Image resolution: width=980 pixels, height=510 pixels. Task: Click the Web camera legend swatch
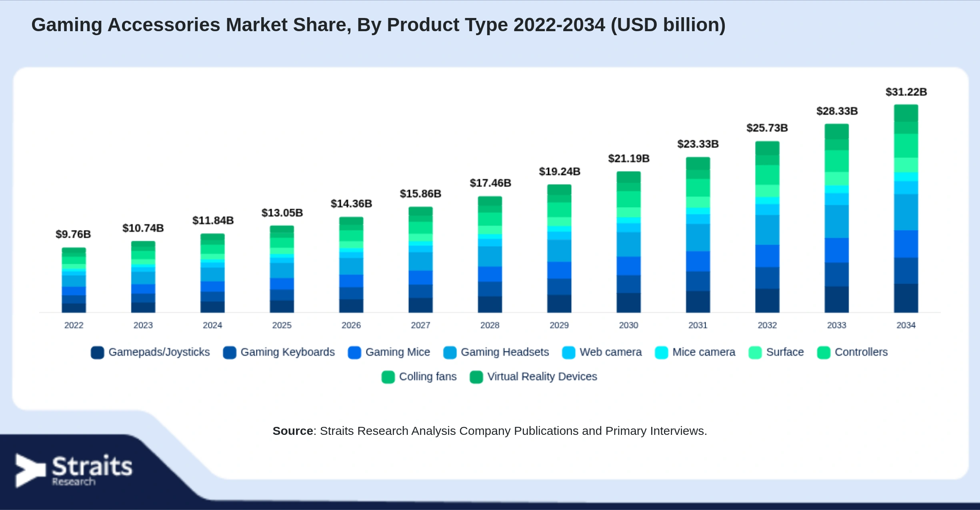coord(568,353)
